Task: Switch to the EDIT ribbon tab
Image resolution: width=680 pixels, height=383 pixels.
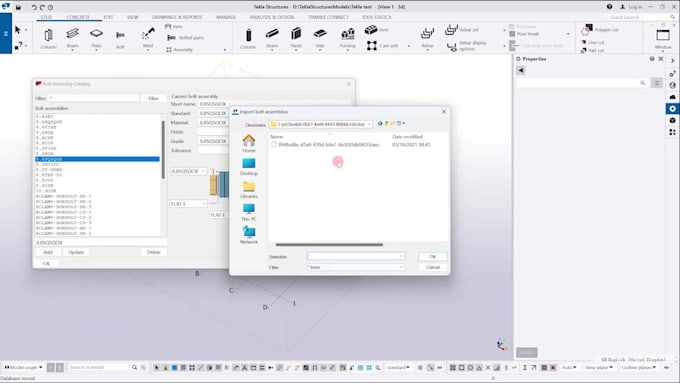Action: tap(108, 17)
